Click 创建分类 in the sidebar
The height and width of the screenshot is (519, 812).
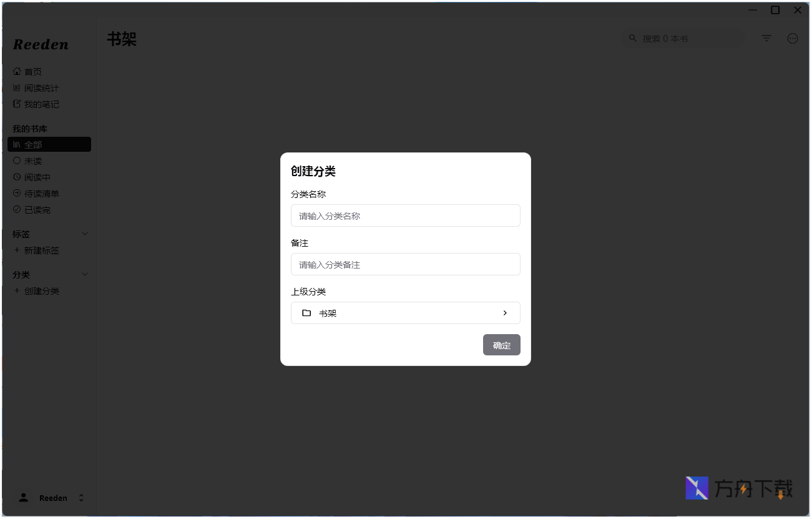coord(41,290)
